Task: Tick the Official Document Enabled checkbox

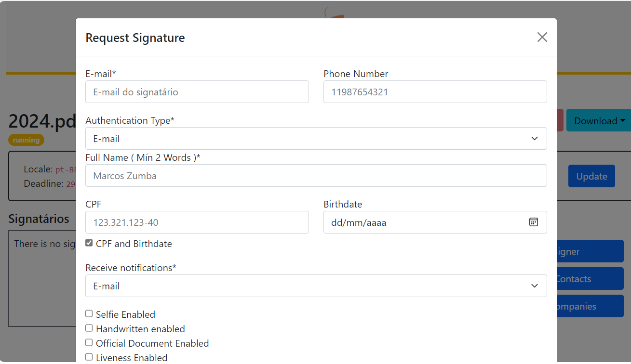Action: click(x=89, y=343)
